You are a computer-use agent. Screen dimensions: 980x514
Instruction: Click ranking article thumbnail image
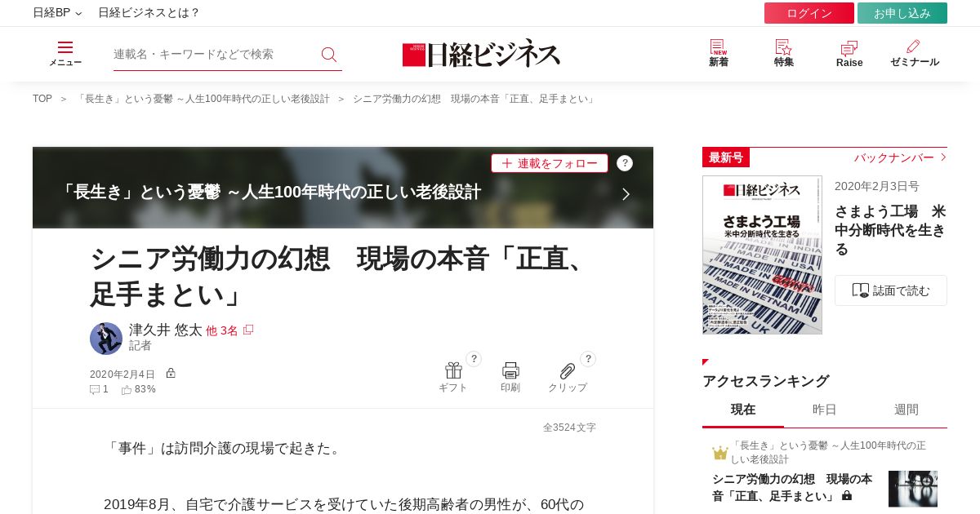(x=913, y=489)
